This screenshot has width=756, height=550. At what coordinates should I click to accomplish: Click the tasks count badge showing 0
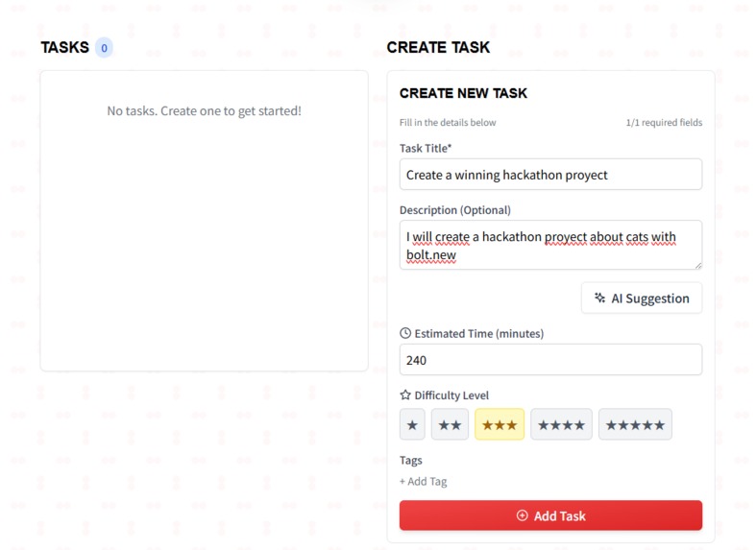pos(104,48)
